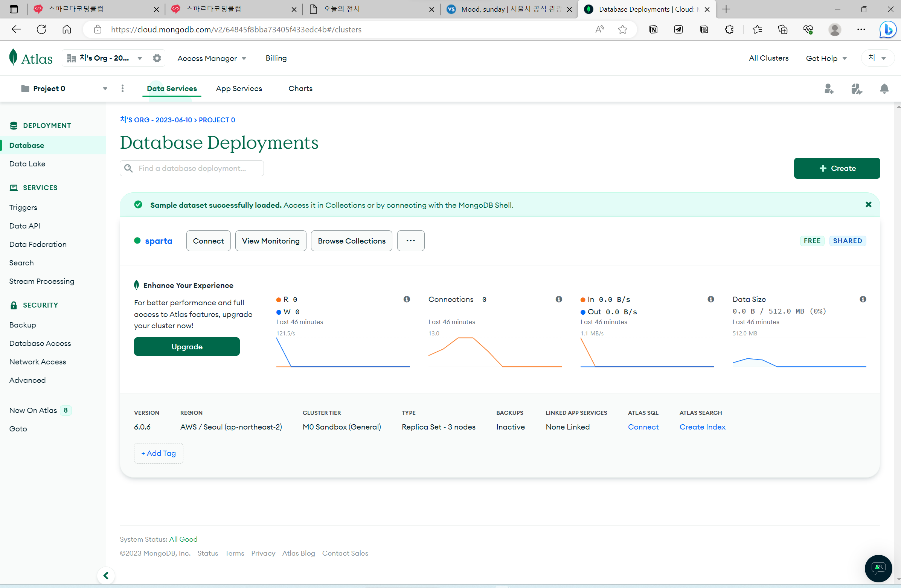Expand Access Manager dropdown
This screenshot has width=901, height=588.
pos(212,58)
